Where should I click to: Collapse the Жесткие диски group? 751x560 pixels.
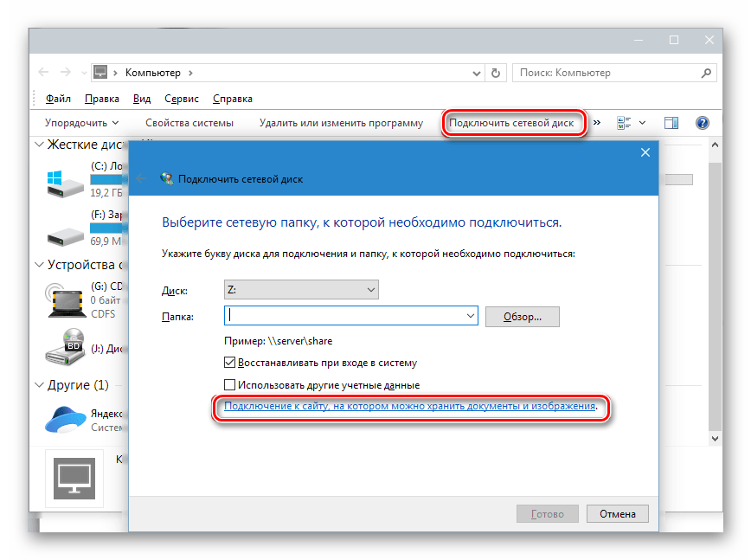pos(39,145)
